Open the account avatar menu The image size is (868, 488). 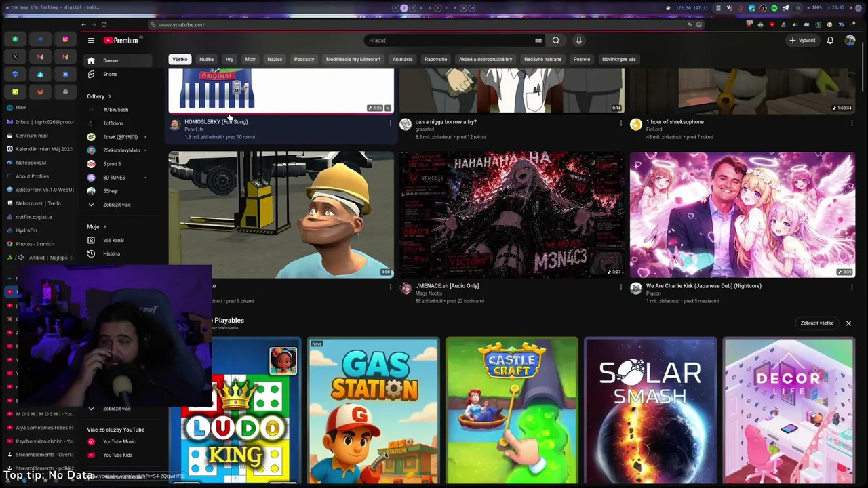click(x=850, y=41)
